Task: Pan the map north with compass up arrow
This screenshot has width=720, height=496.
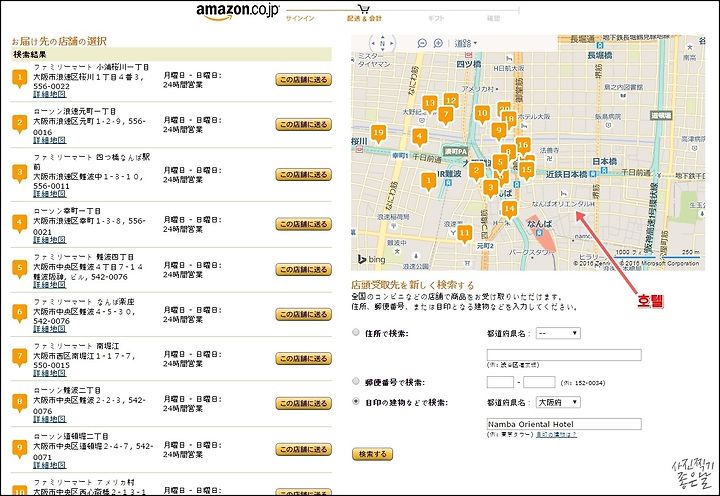Action: click(382, 37)
